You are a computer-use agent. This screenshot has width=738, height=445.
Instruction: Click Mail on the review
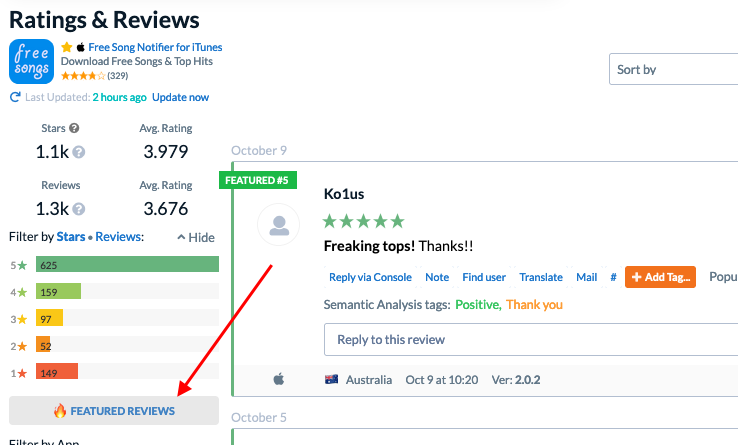click(586, 277)
